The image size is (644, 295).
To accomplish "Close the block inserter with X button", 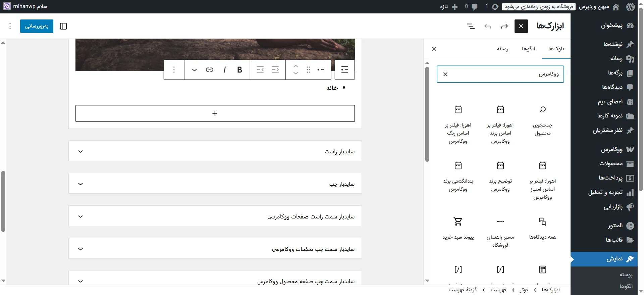I will (x=521, y=26).
